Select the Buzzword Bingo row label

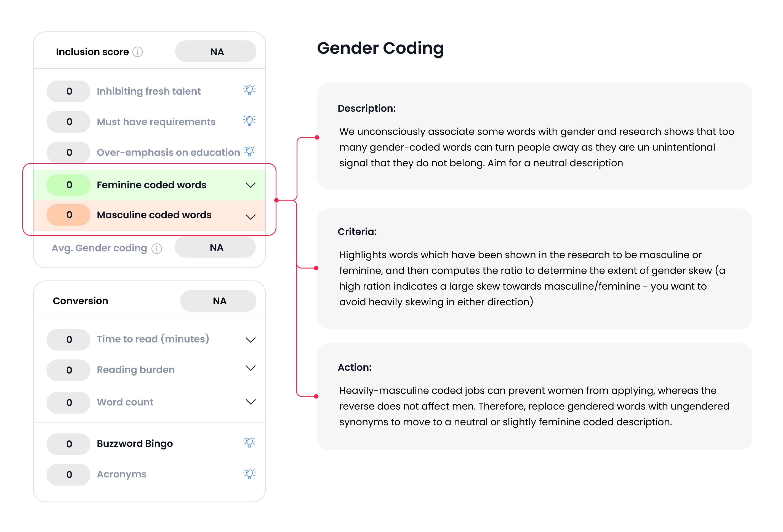135,443
